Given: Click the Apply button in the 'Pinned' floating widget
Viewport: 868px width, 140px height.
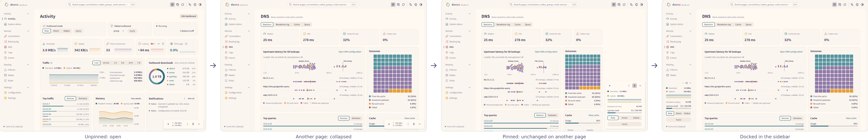Looking at the screenshot, I should 624,124.
